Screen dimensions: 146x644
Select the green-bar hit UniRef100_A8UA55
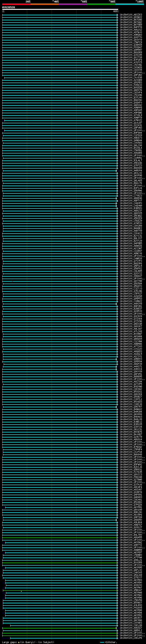[x=131, y=538]
